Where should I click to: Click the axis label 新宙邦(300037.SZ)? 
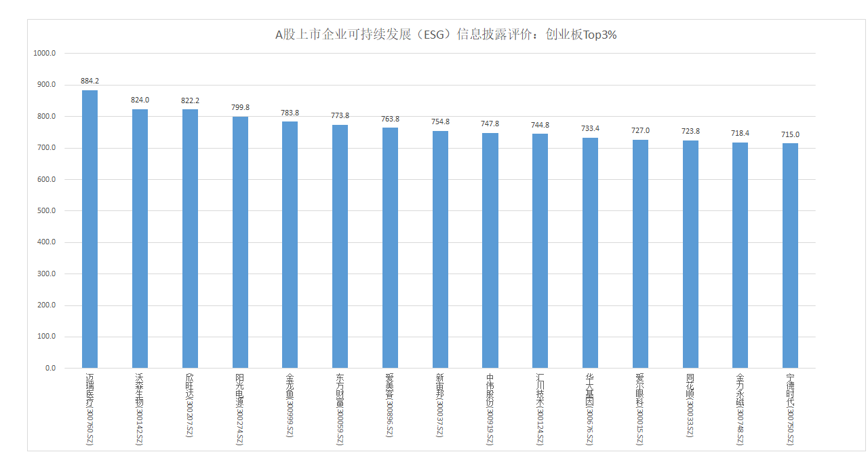(441, 407)
